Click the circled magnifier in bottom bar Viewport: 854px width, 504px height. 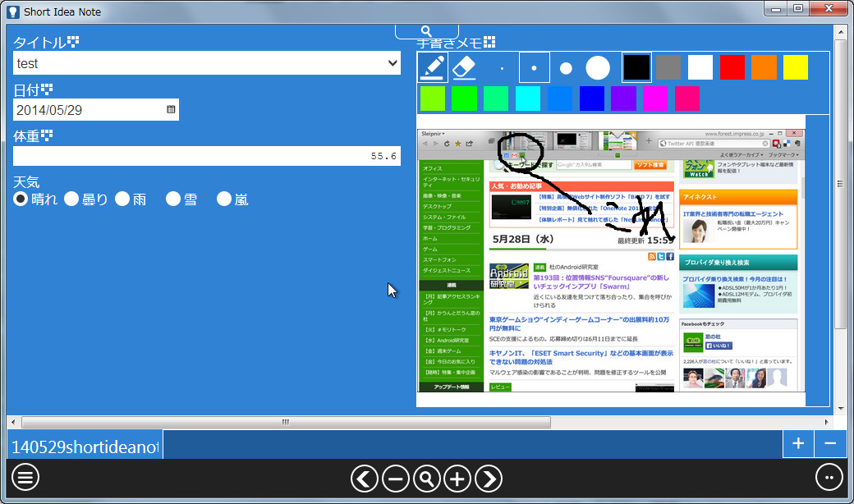click(x=426, y=479)
